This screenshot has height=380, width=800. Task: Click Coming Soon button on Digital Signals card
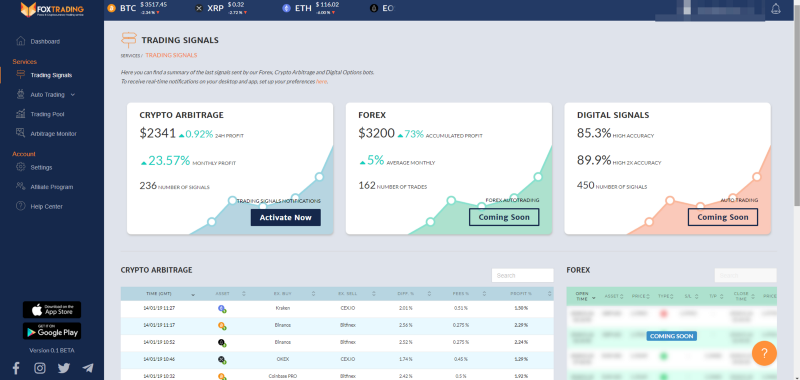point(722,217)
